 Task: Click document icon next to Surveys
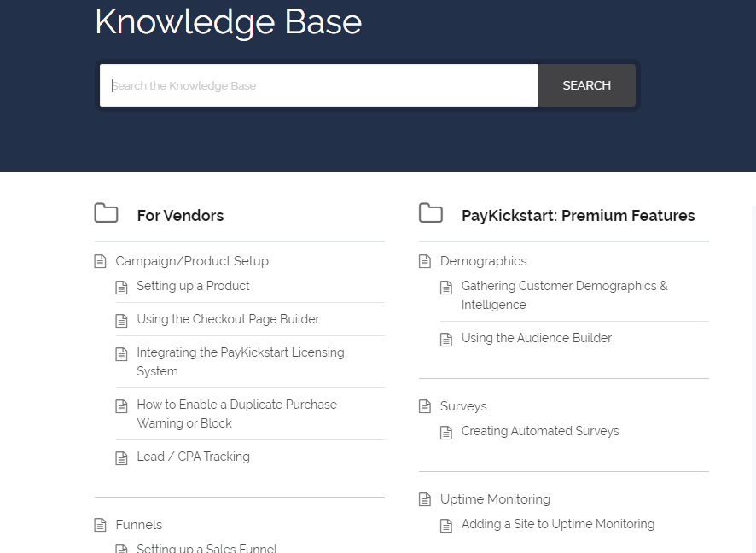click(x=425, y=406)
